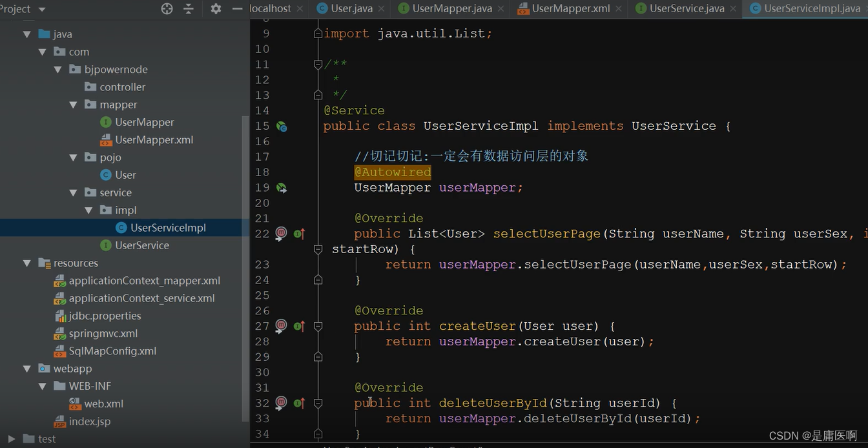Click the collapse all icon in Project toolbar

[x=188, y=8]
